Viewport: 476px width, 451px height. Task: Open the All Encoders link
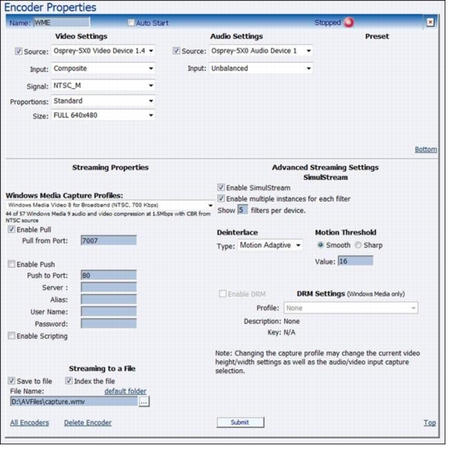30,422
